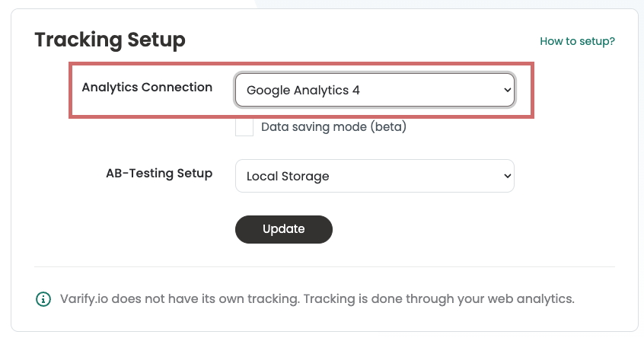Click the red highlight border around Analytics Connection
Screen dimensions: 644x338
tap(301, 64)
